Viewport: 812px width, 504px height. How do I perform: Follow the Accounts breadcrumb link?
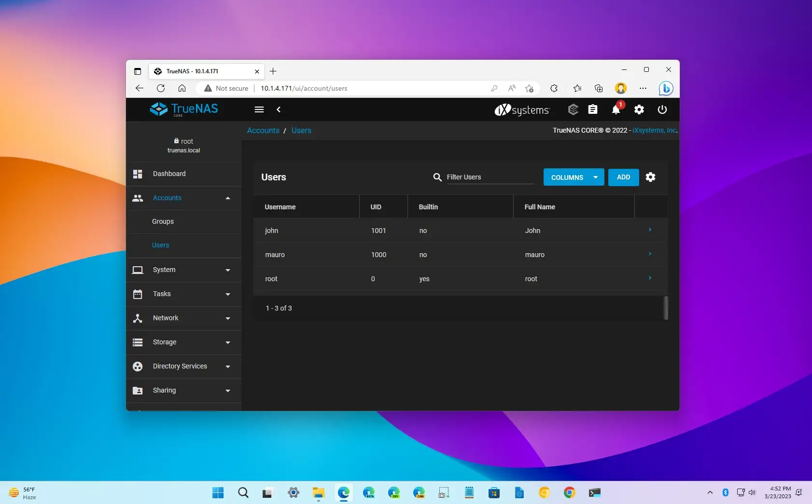(263, 130)
